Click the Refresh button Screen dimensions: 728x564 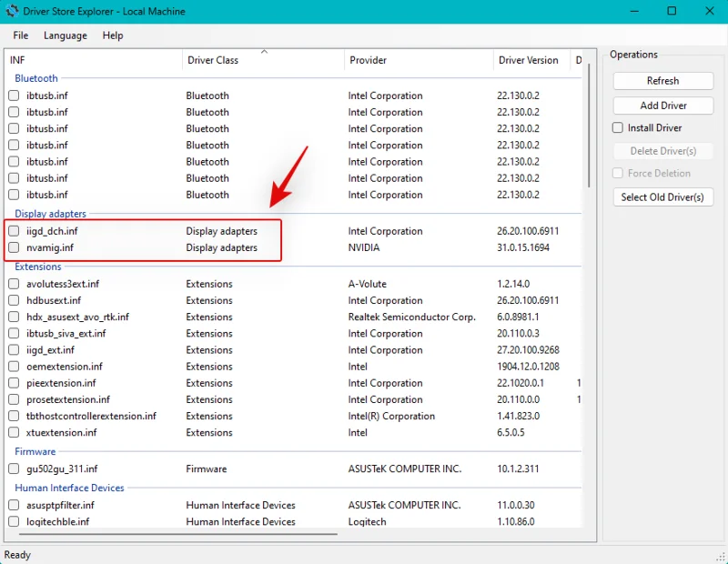click(x=662, y=81)
